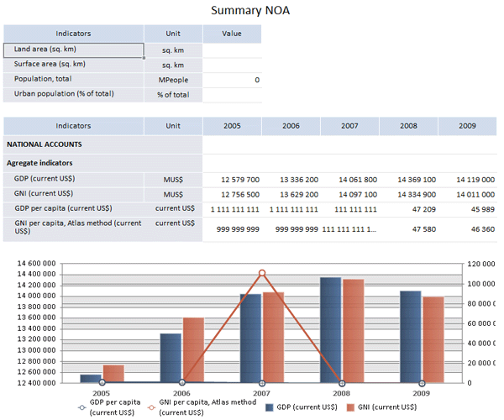Viewport: 504px width, 420px height.
Task: Click the 2007 peak data point marker
Action: 262,273
